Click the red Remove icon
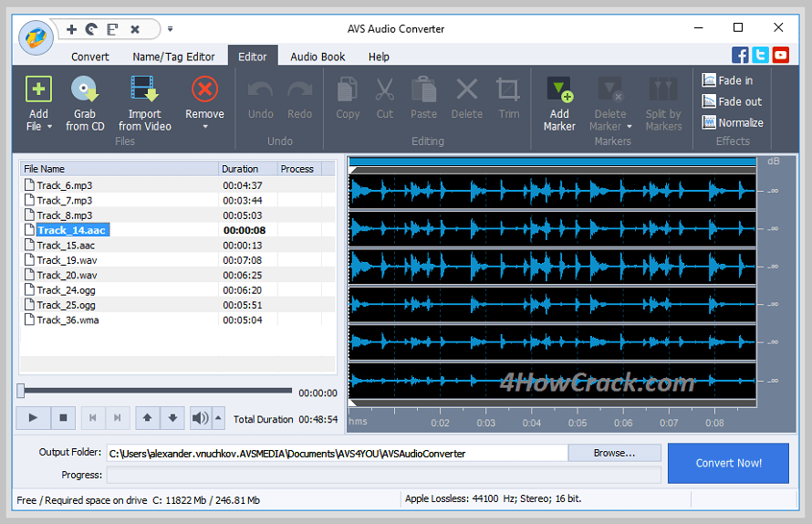Viewport: 812px width, 524px height. point(204,89)
